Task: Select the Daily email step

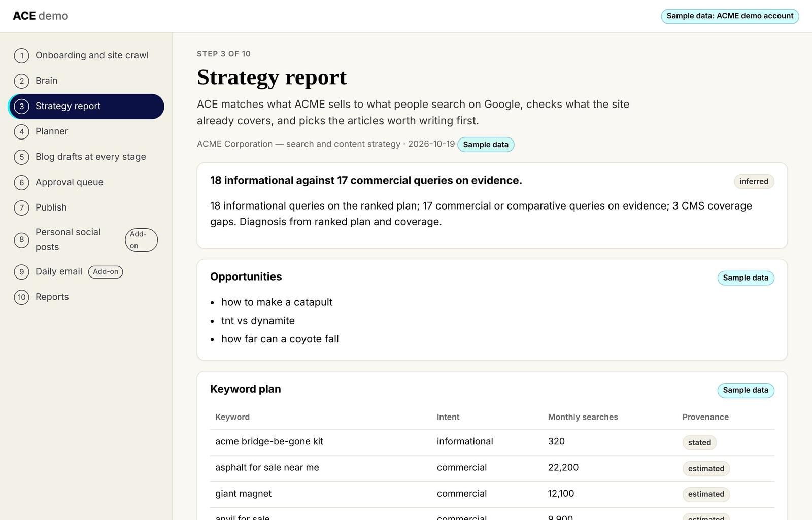Action: pos(86,272)
